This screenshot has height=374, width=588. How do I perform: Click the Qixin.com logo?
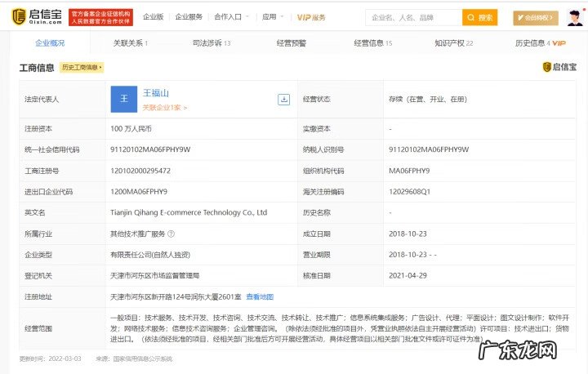point(37,17)
